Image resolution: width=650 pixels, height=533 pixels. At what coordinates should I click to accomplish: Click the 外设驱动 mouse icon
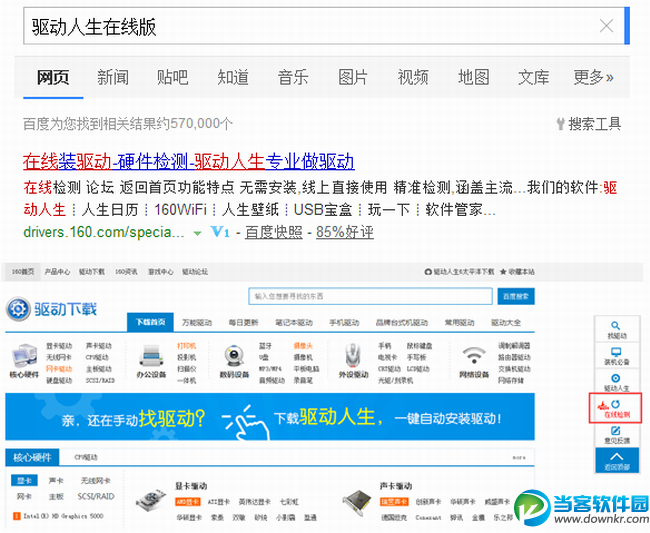click(x=353, y=356)
